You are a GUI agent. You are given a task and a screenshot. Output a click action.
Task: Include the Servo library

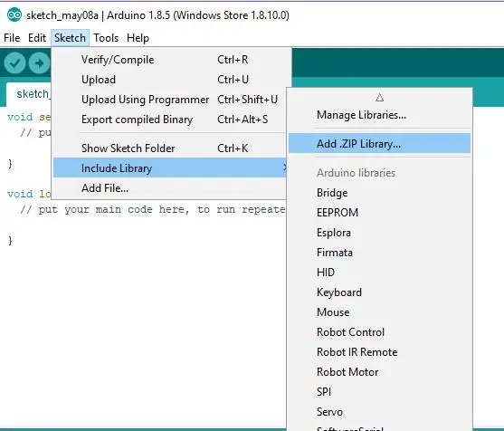[x=380, y=412]
